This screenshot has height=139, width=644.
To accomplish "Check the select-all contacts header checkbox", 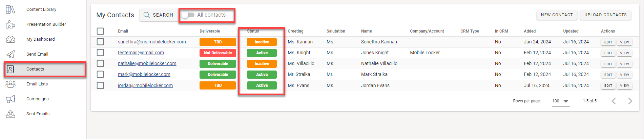I will pyautogui.click(x=100, y=31).
